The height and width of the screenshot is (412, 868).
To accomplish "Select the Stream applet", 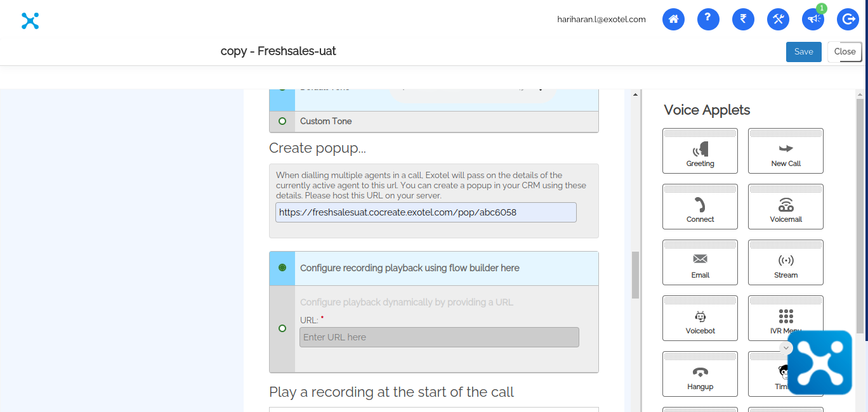I will point(786,262).
